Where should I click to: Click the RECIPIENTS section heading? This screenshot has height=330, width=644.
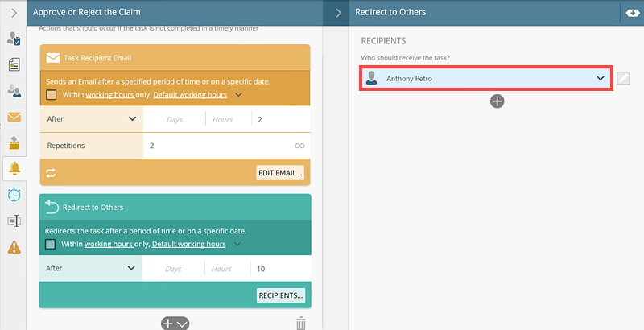pos(384,41)
